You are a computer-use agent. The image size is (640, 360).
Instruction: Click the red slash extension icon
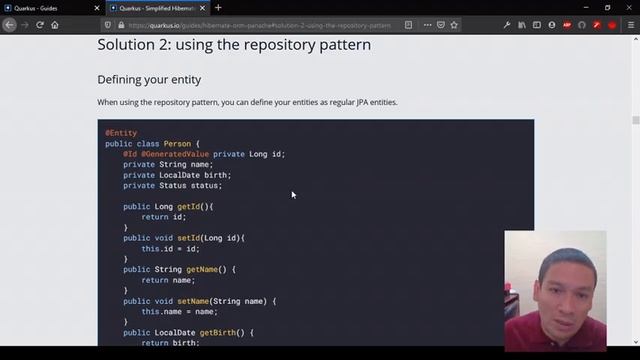pyautogui.click(x=597, y=25)
